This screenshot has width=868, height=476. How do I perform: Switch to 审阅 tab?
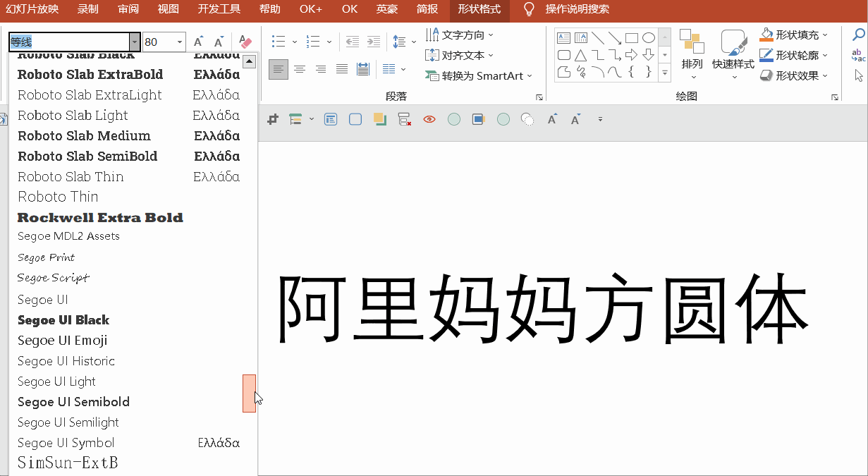[128, 9]
